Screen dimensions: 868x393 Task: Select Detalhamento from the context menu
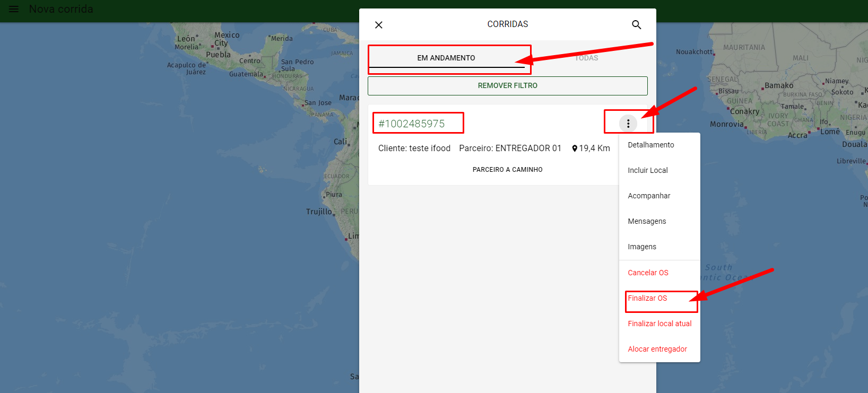click(659, 145)
